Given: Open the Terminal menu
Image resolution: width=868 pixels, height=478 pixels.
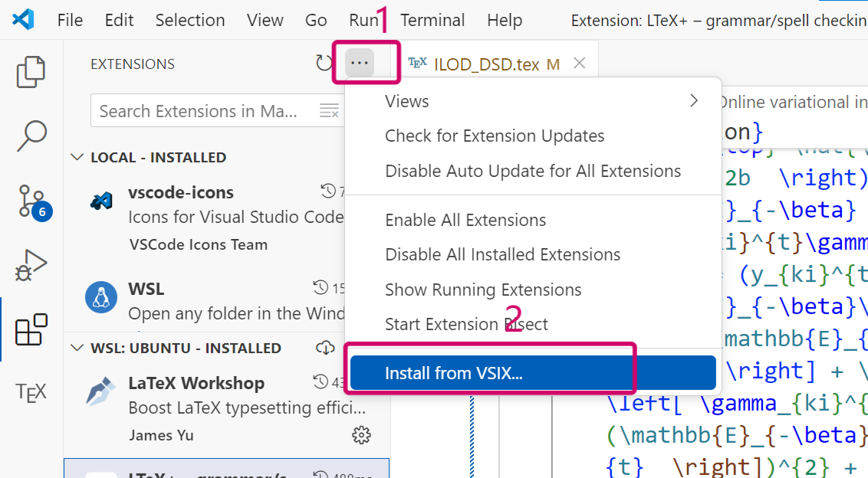Looking at the screenshot, I should click(432, 20).
